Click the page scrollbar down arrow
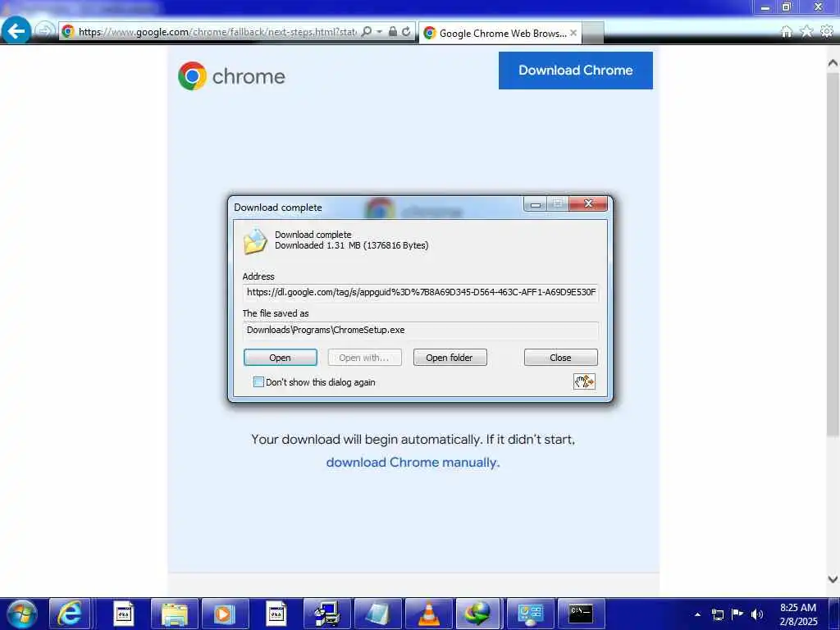Viewport: 840px width, 630px height. (833, 579)
